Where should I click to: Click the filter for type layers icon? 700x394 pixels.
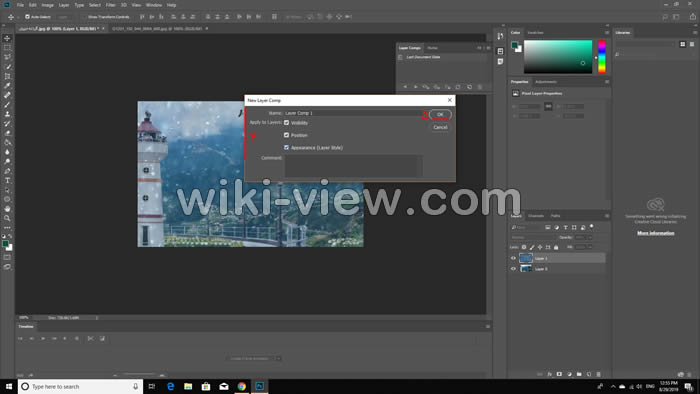[x=565, y=228]
